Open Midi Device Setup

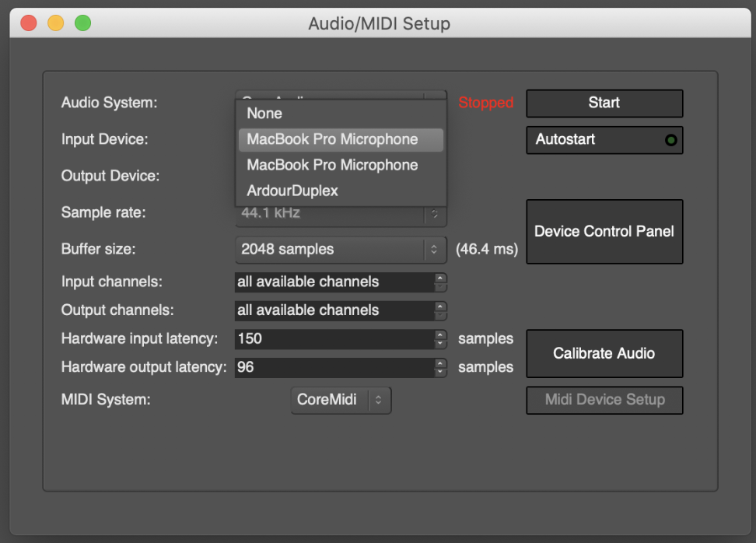(x=604, y=400)
